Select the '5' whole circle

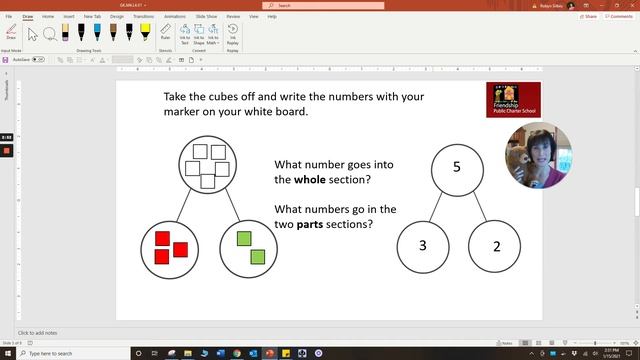457,170
